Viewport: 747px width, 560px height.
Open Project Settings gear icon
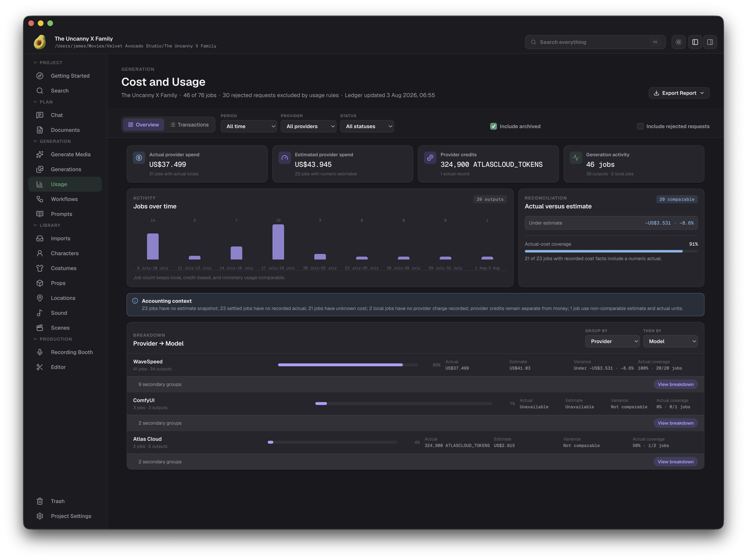(x=40, y=516)
